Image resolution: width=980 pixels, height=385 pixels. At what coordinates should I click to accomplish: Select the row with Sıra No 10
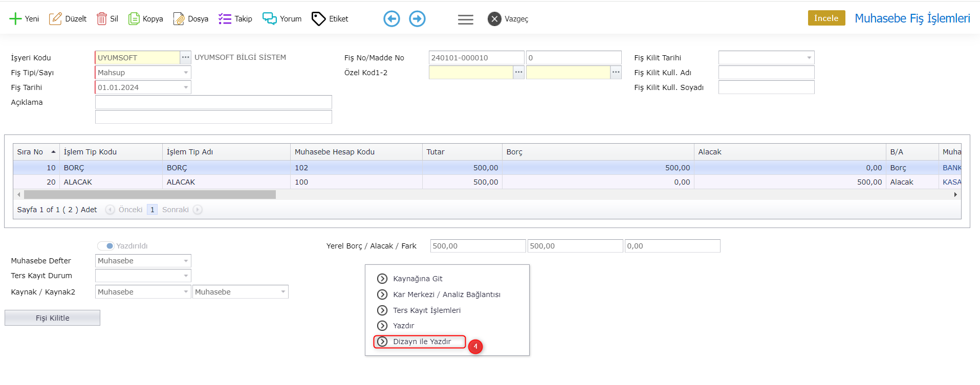pyautogui.click(x=487, y=168)
